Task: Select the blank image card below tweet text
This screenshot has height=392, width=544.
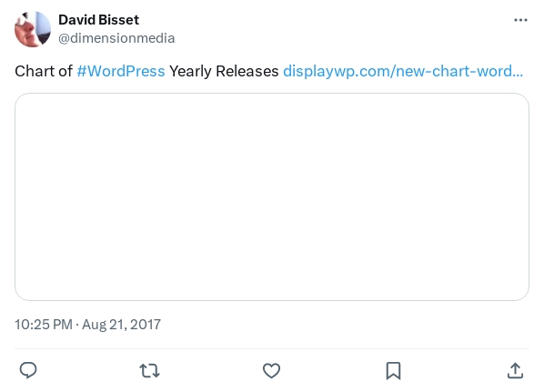Action: click(x=272, y=196)
